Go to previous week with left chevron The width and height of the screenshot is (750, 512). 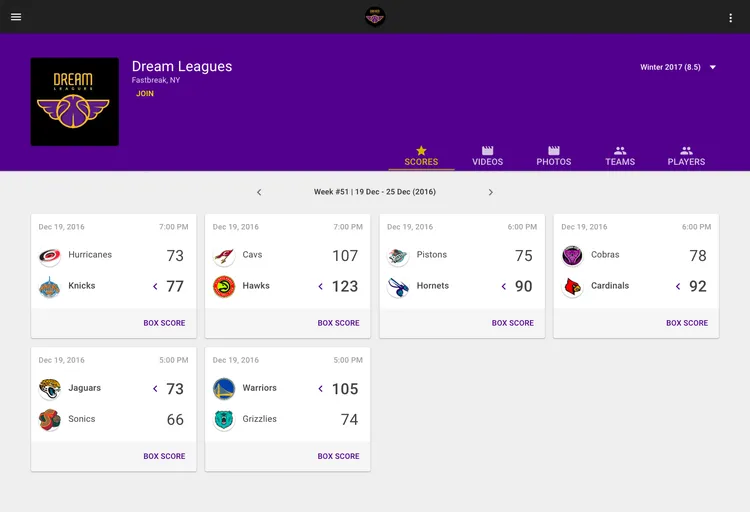(259, 192)
